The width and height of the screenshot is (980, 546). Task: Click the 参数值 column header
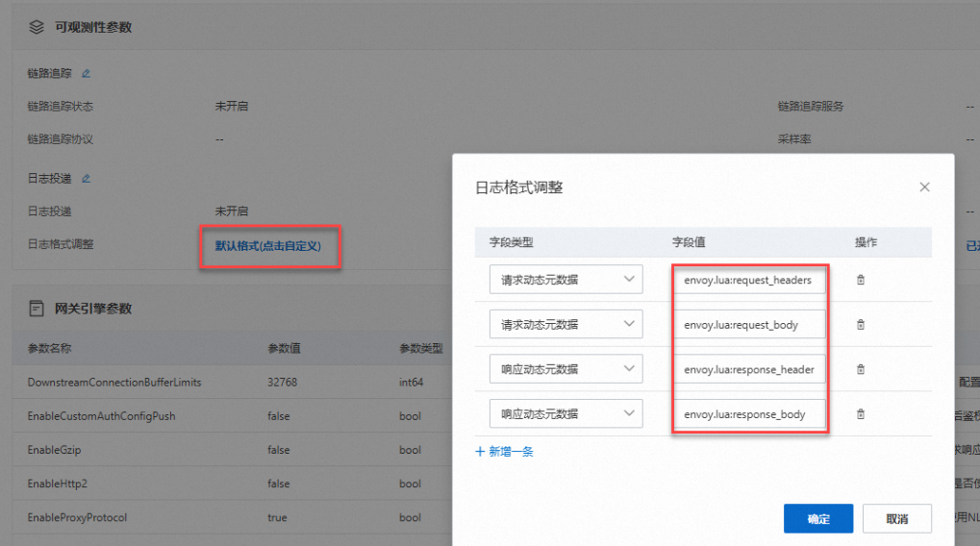tap(284, 348)
